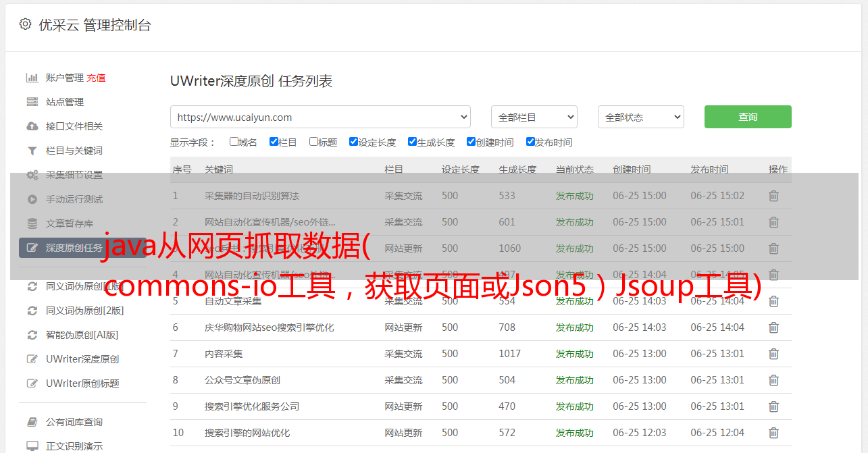Click the monitor icon for 正文识别演示

coord(32,446)
